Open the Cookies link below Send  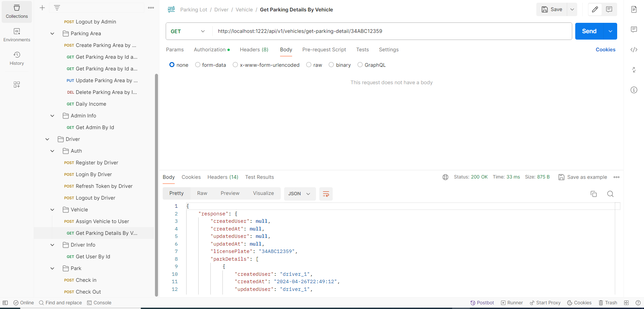tap(605, 50)
